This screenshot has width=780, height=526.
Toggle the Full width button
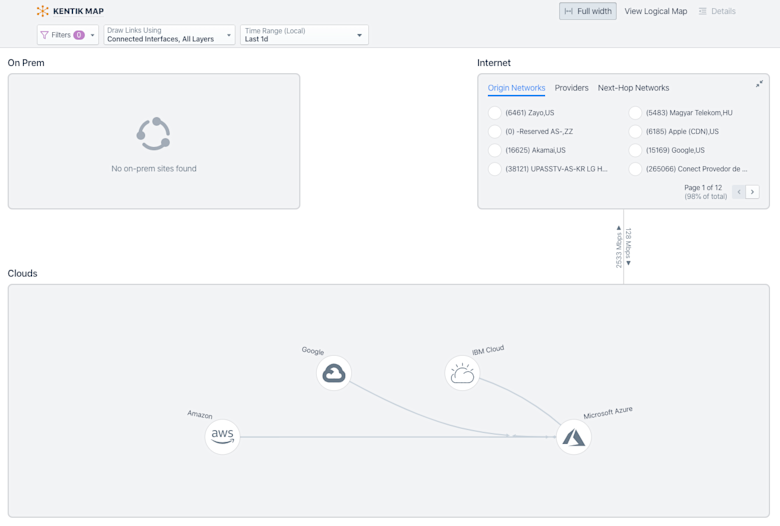587,11
